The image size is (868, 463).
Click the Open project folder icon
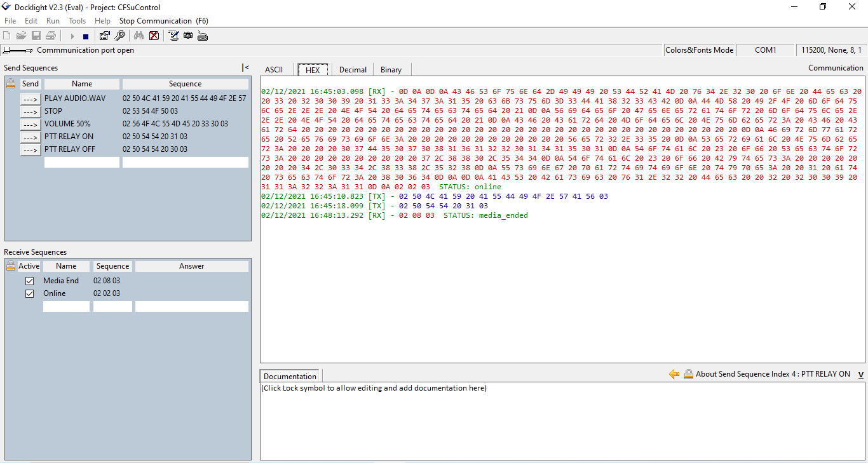coord(22,36)
